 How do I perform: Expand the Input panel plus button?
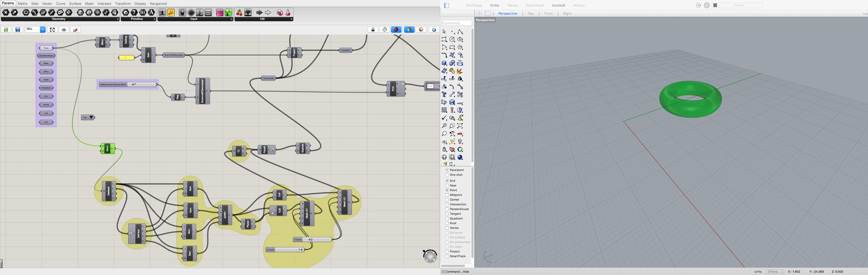231,19
